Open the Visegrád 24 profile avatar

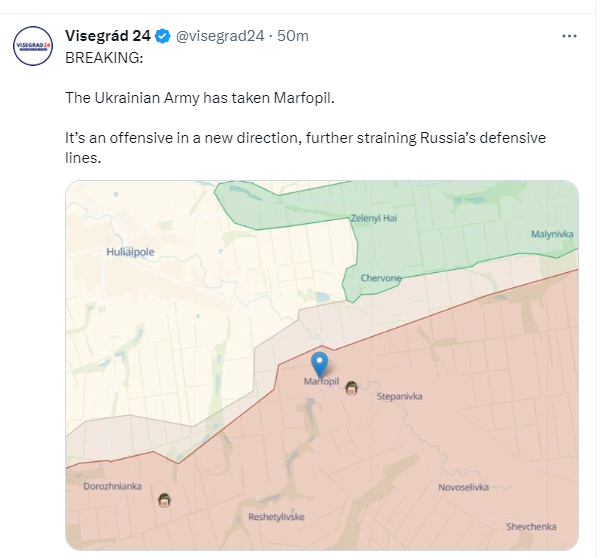pos(33,46)
